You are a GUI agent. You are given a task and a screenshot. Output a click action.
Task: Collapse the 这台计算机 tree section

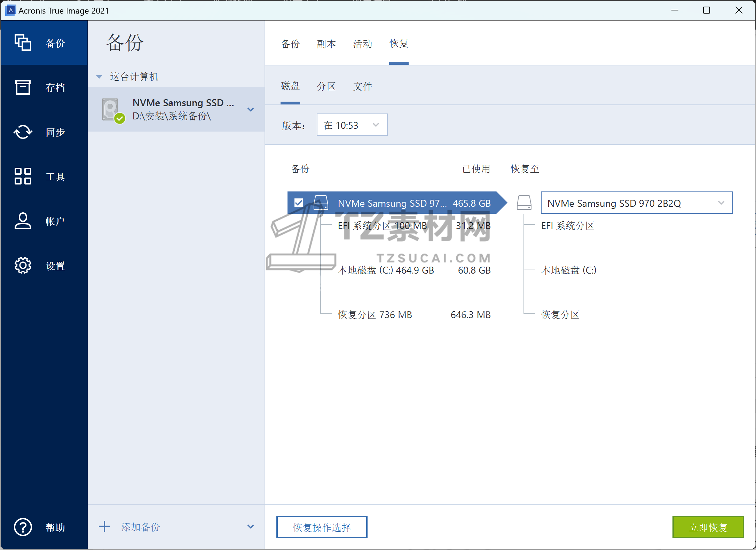click(x=99, y=77)
